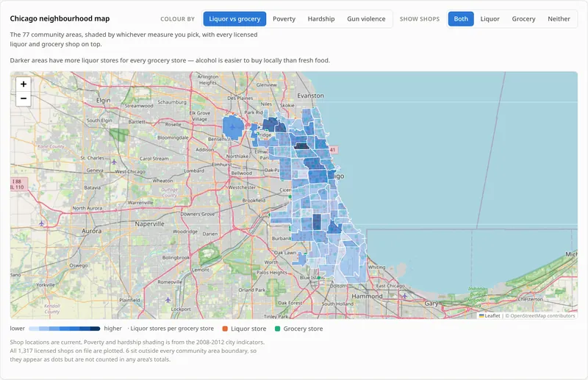
Task: Open the Leaflet attribution link
Action: tap(490, 316)
